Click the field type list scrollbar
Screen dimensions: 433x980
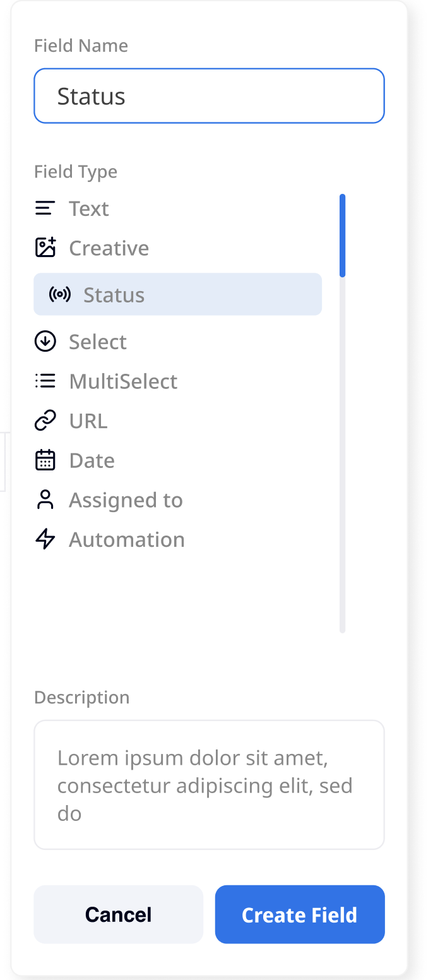click(x=343, y=236)
